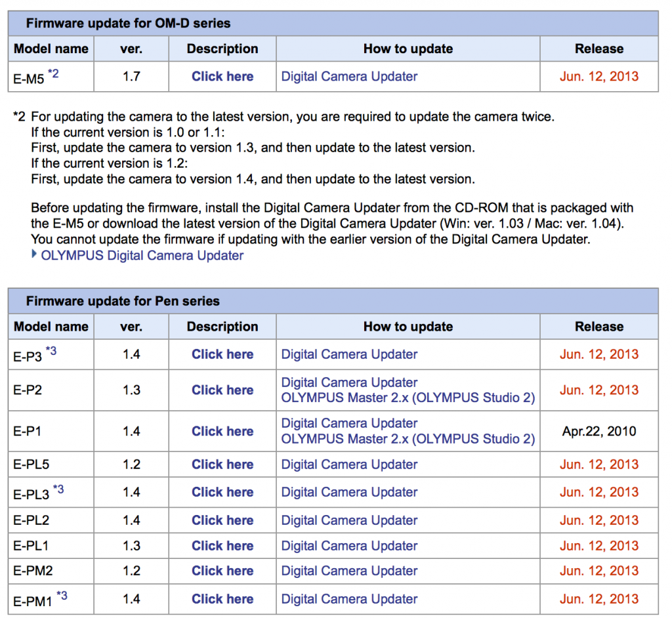Open Digital Camera Updater link for E-PM2
This screenshot has width=672, height=618.
click(x=349, y=571)
